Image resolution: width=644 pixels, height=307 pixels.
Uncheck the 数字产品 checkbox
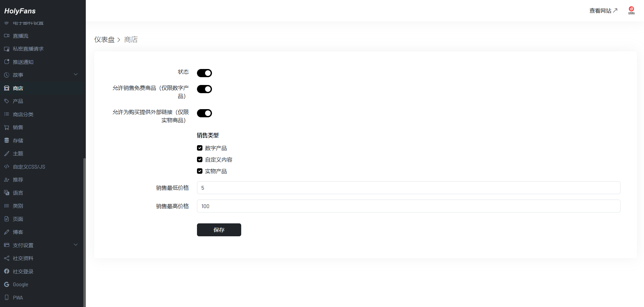click(200, 148)
